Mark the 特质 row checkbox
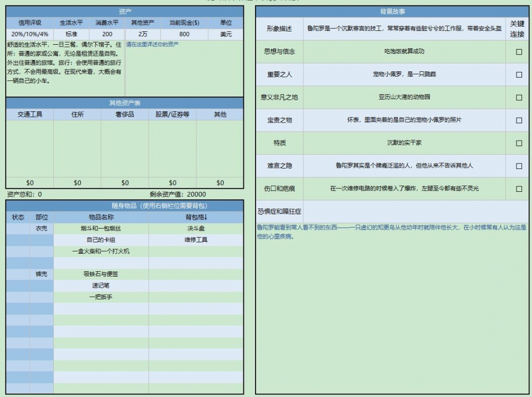 [x=519, y=143]
